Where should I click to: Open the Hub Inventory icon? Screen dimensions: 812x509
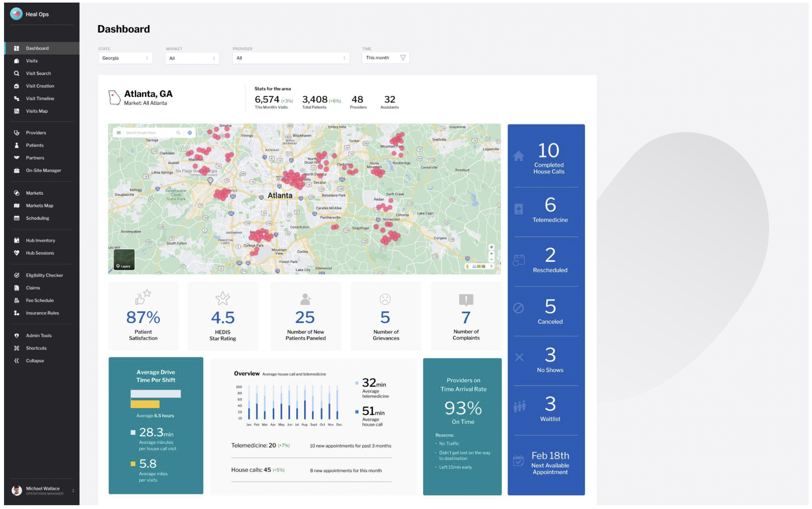click(17, 241)
